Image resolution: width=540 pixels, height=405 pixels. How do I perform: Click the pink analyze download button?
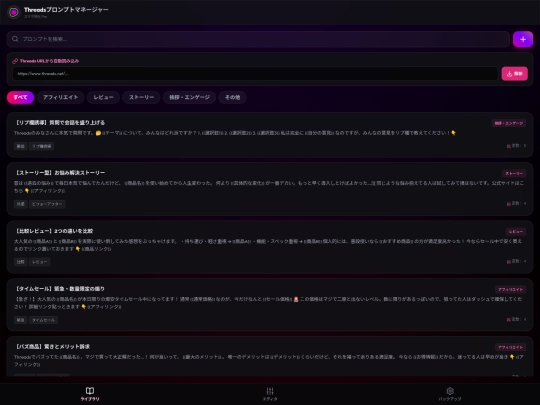(515, 74)
